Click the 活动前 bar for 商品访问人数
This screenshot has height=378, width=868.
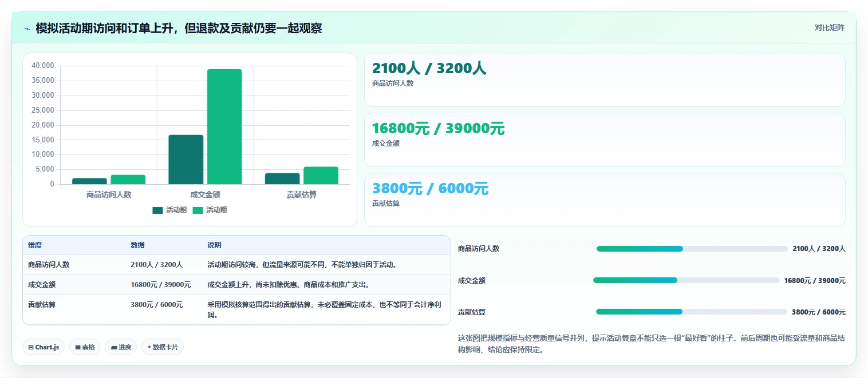pos(89,181)
